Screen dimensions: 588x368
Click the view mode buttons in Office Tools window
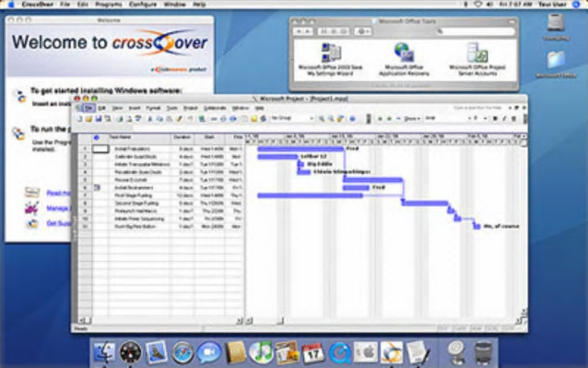pos(334,32)
